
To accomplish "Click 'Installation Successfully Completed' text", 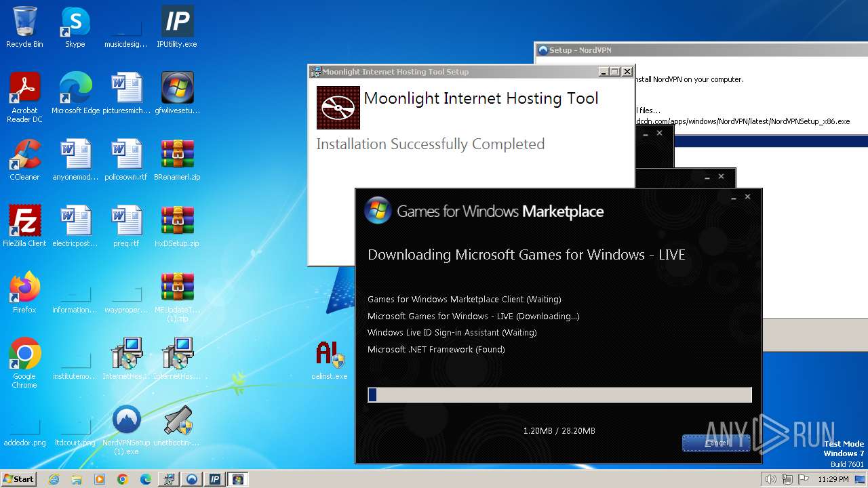I will [x=431, y=144].
